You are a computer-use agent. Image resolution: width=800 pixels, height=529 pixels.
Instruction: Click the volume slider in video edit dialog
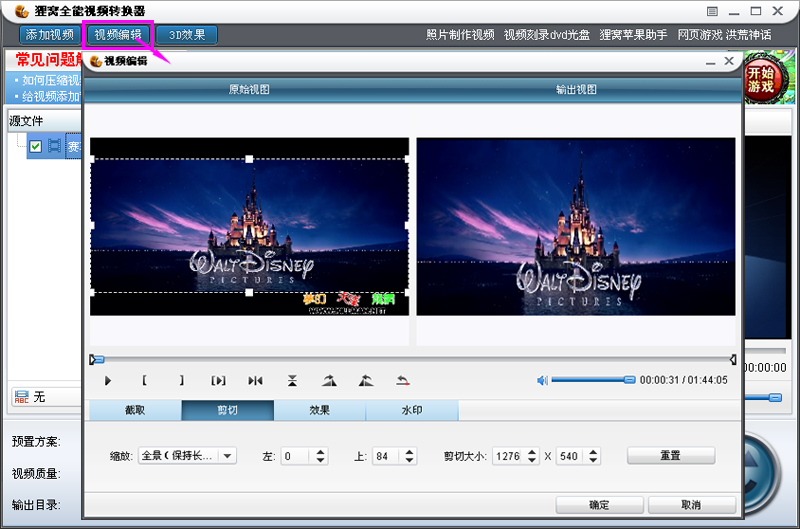point(593,380)
